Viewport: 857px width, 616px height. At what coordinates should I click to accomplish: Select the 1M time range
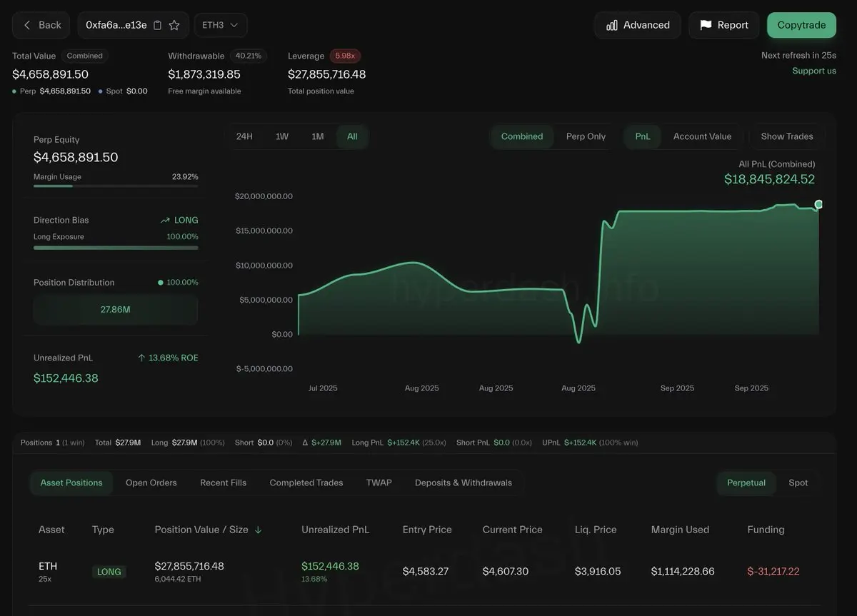coord(318,136)
